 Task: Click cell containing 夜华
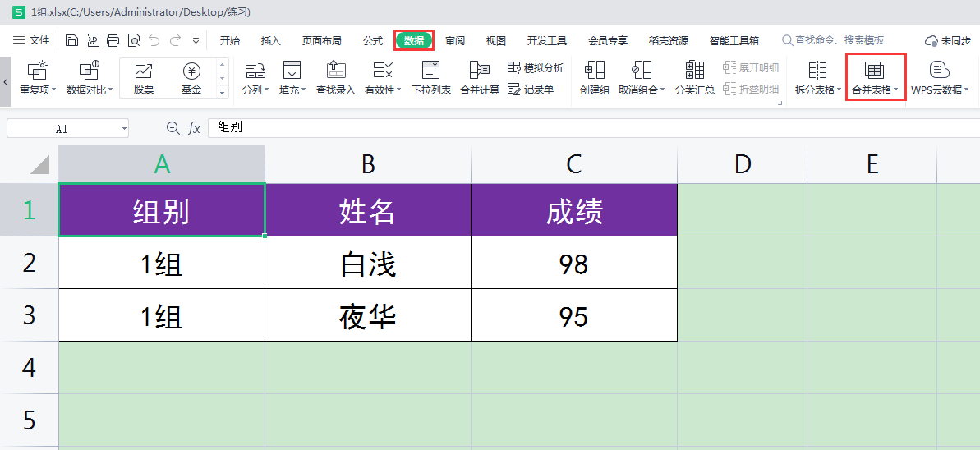point(368,315)
